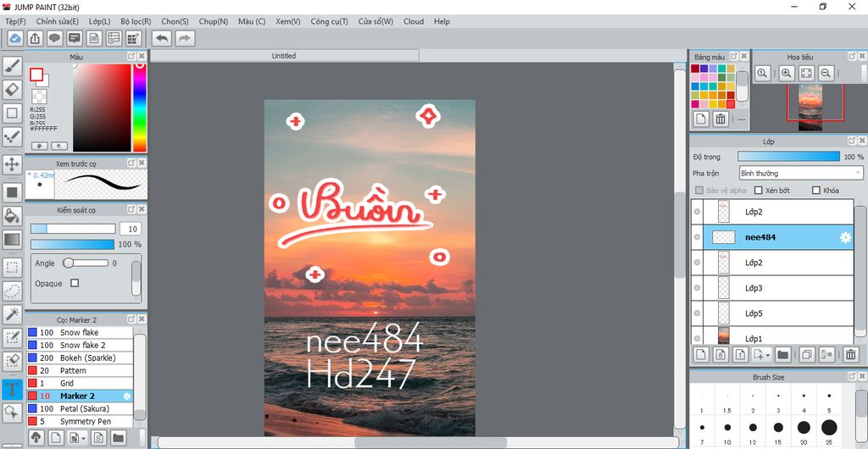Pick the red swatch at palette bottom right
The height and width of the screenshot is (449, 868).
(731, 104)
